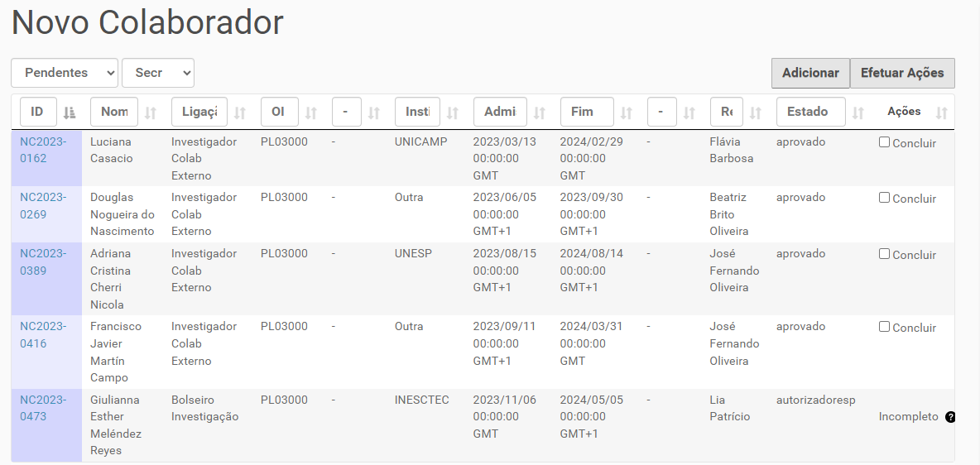This screenshot has width=980, height=465.
Task: Open the Pendentes status dropdown
Action: pos(65,73)
